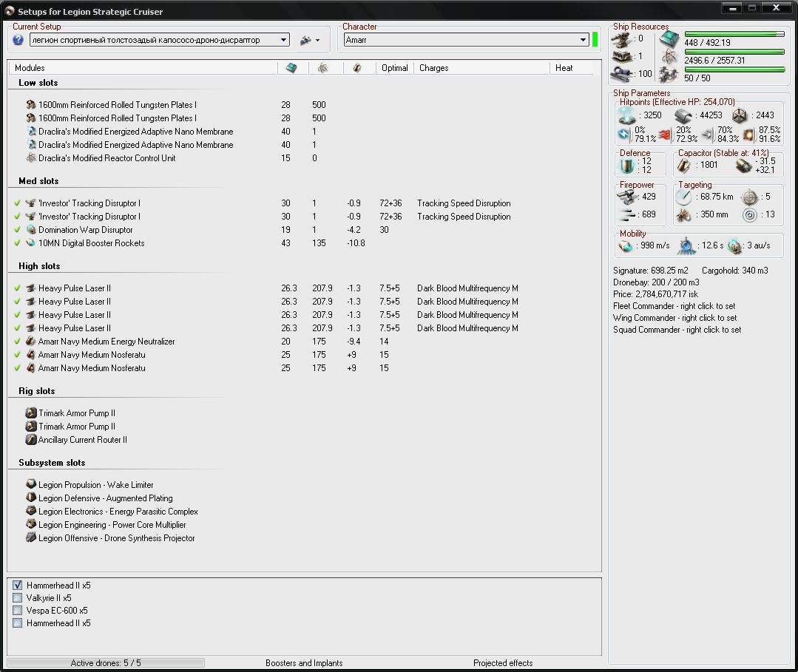Open the Active drones 5 / 5 tab
798x672 pixels.
point(106,663)
